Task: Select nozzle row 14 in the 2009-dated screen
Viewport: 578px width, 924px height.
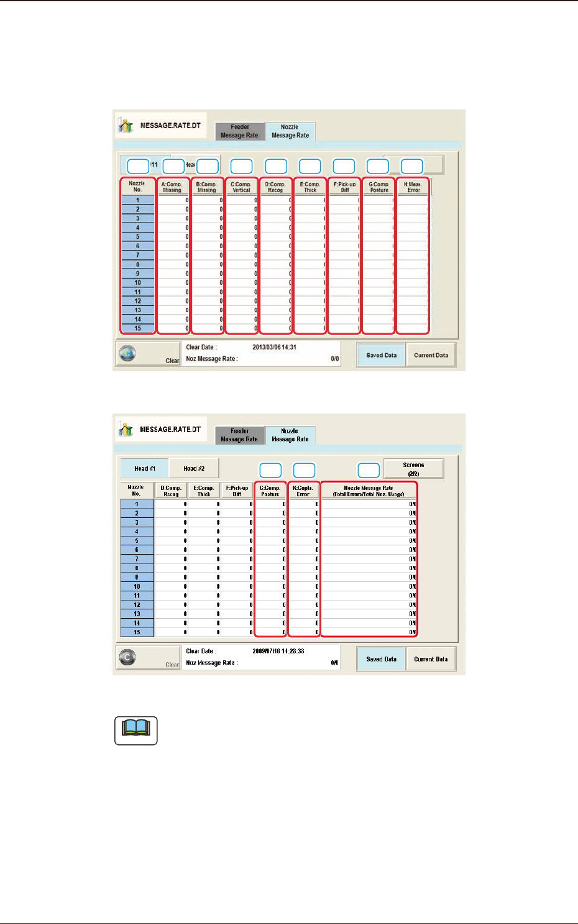Action: tap(137, 623)
